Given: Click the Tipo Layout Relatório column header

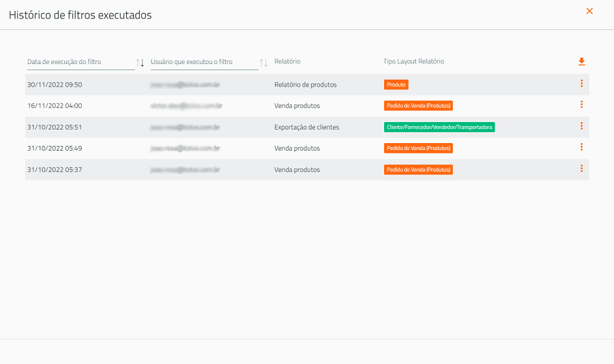Looking at the screenshot, I should point(413,61).
